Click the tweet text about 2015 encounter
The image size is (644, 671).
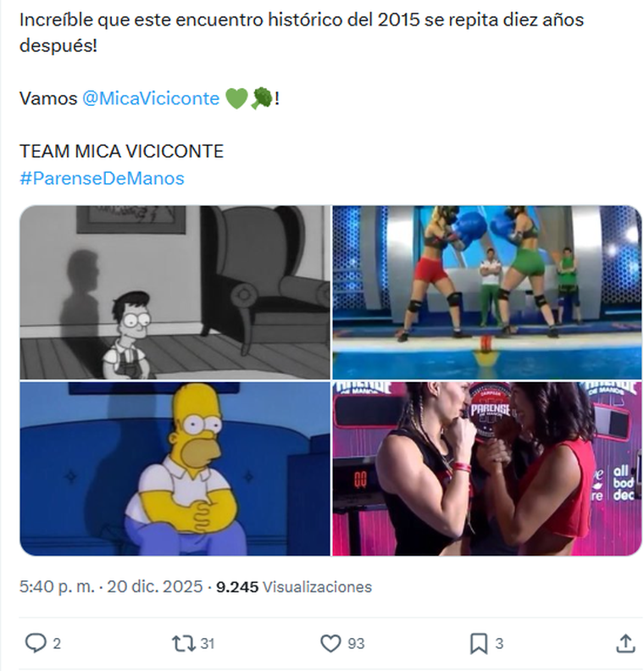point(302,32)
